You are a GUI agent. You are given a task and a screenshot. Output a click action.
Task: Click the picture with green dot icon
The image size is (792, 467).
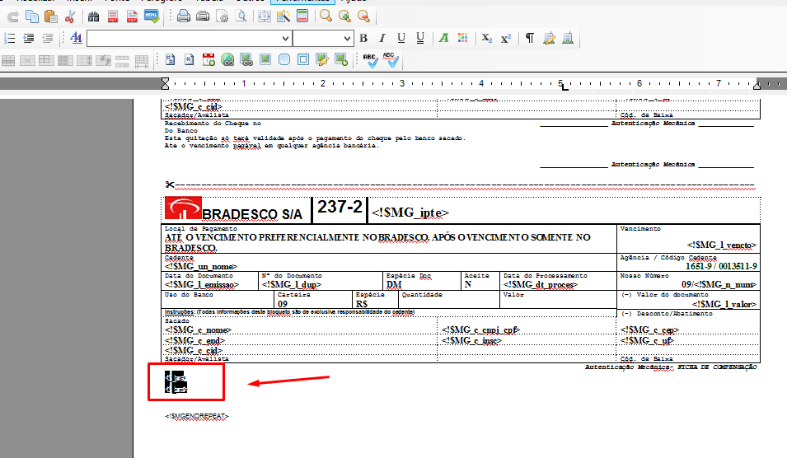pyautogui.click(x=341, y=60)
